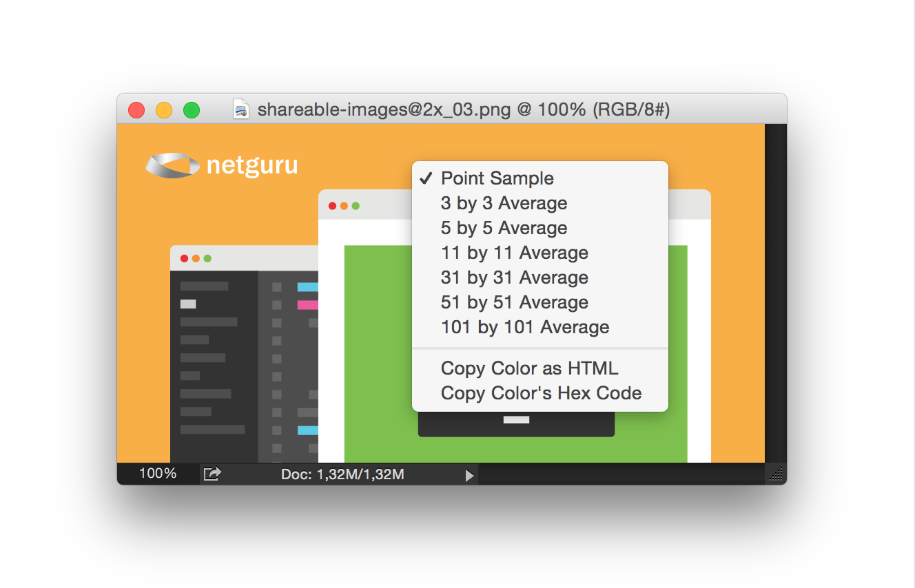
Task: Select 31 by 31 Average option
Action: (514, 277)
